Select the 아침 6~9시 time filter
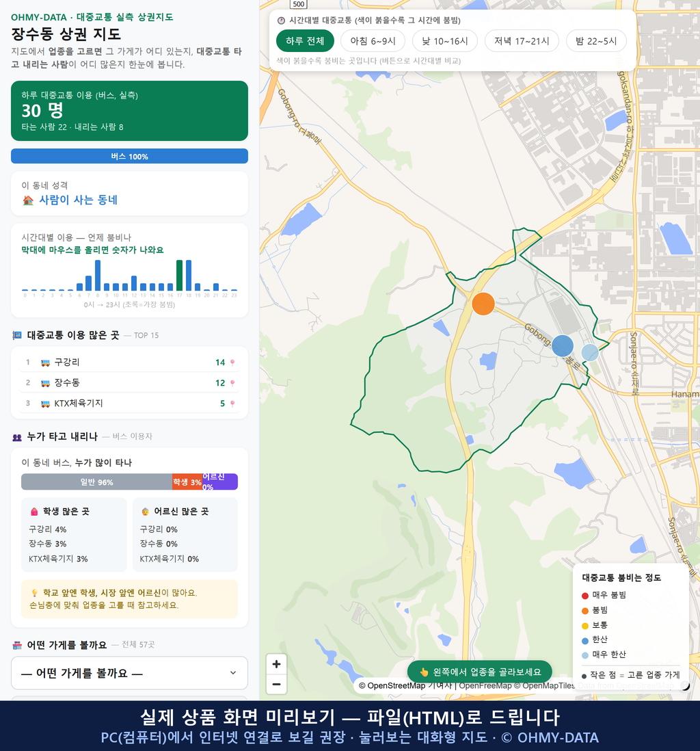Viewport: 700px width, 751px height. [x=373, y=41]
